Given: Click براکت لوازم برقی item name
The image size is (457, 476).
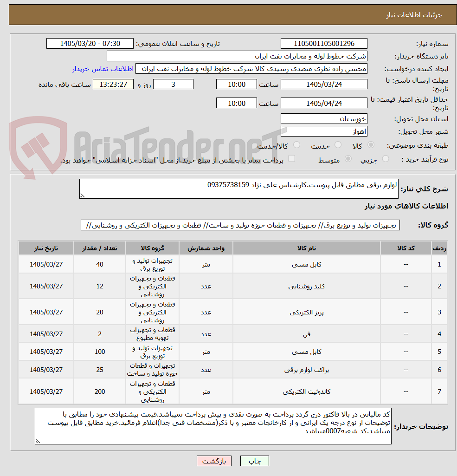Looking at the screenshot, I should tap(306, 370).
